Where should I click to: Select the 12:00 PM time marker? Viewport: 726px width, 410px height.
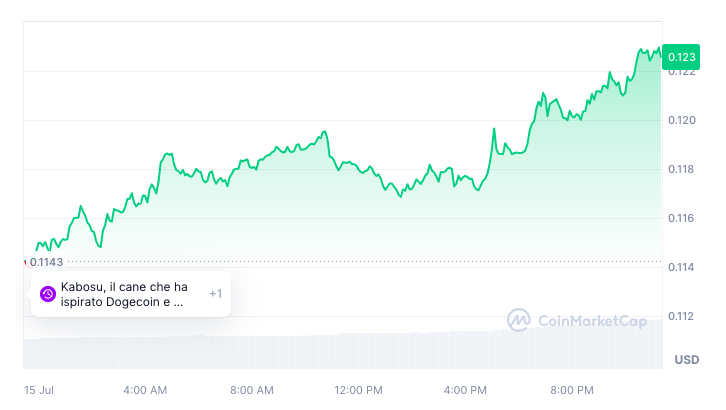point(358,389)
